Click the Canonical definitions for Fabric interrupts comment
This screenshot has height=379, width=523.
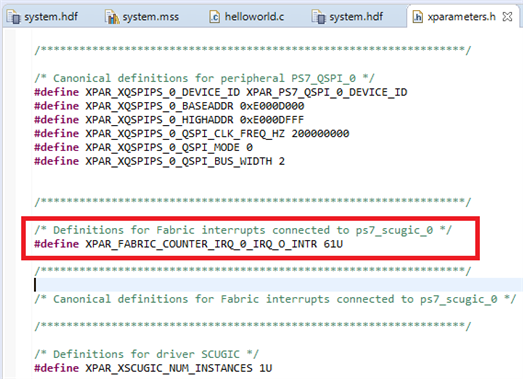click(x=275, y=299)
